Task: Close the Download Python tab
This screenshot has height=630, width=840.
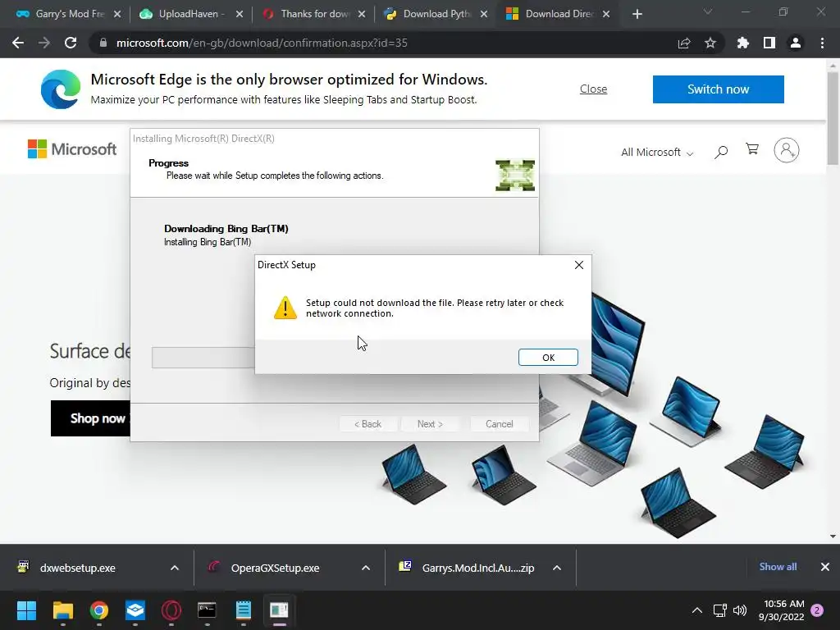Action: (x=484, y=14)
